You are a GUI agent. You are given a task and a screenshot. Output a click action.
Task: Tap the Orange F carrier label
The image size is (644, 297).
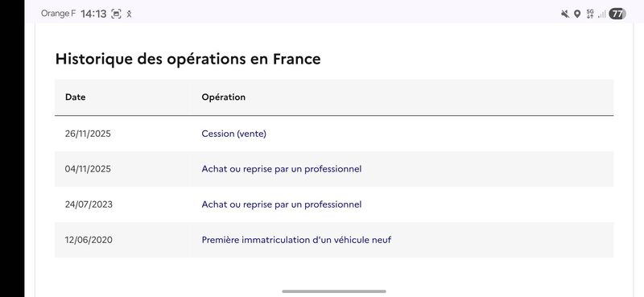[58, 14]
